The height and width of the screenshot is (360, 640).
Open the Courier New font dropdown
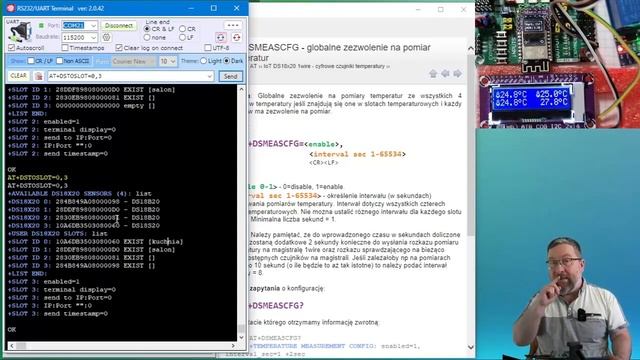133,61
